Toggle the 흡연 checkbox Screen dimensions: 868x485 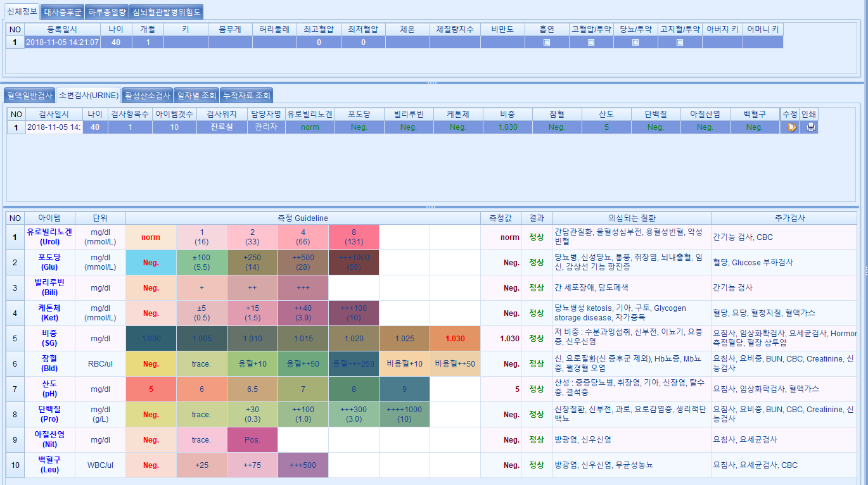click(x=547, y=42)
